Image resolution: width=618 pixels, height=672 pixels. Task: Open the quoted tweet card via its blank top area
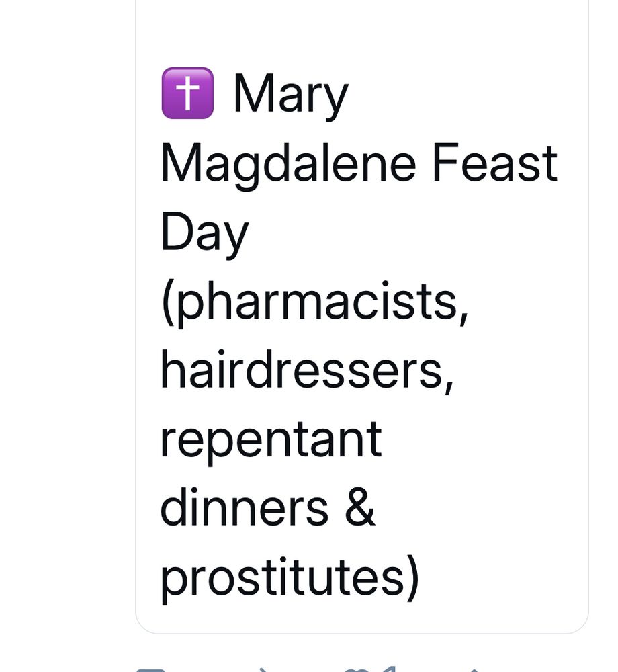(x=362, y=30)
